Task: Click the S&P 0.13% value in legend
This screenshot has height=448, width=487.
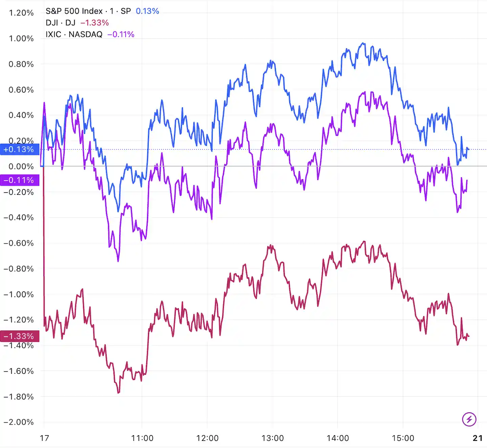Action: click(x=147, y=11)
